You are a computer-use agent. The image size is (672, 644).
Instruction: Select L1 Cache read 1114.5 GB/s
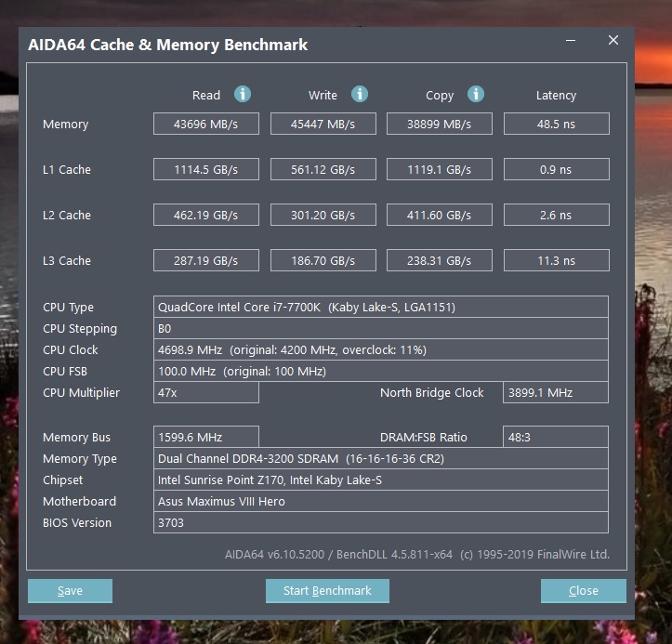pyautogui.click(x=206, y=169)
